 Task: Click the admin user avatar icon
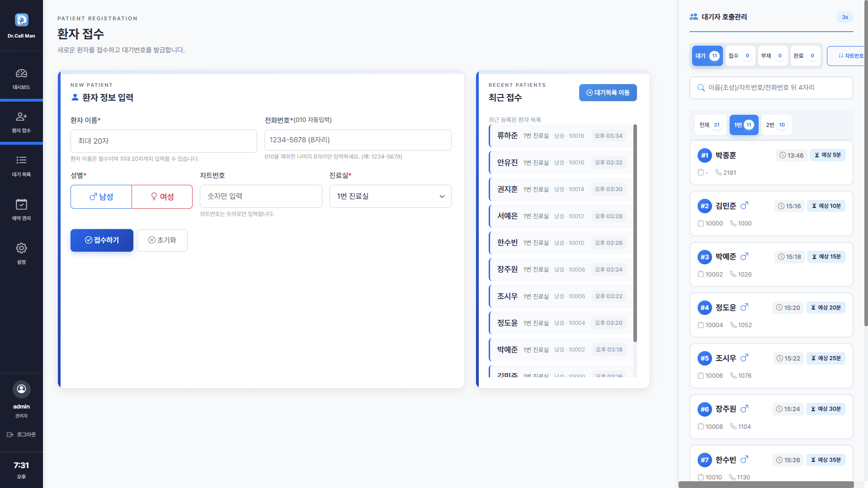[x=21, y=389]
